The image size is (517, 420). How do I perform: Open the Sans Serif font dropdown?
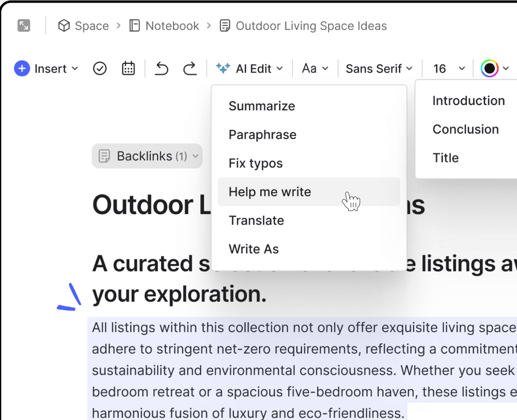379,68
